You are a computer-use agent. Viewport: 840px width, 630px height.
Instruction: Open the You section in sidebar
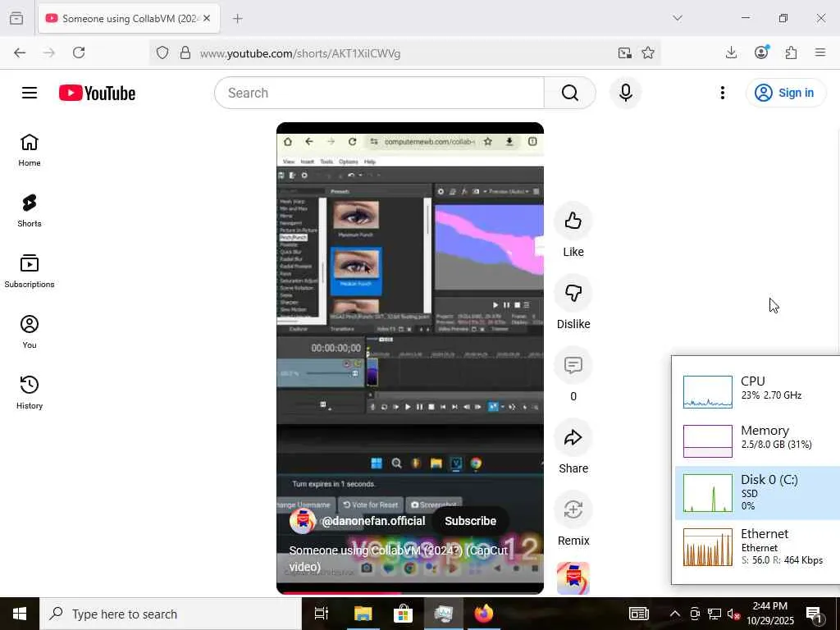pyautogui.click(x=30, y=332)
